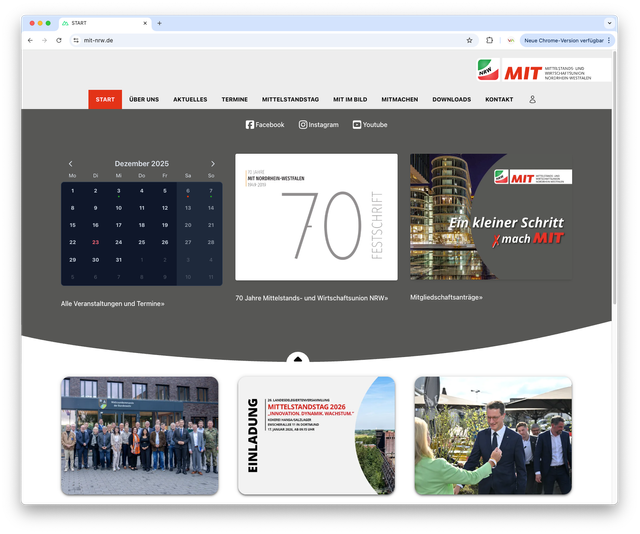
Task: Open the browser extensions puzzle icon
Action: pos(490,40)
